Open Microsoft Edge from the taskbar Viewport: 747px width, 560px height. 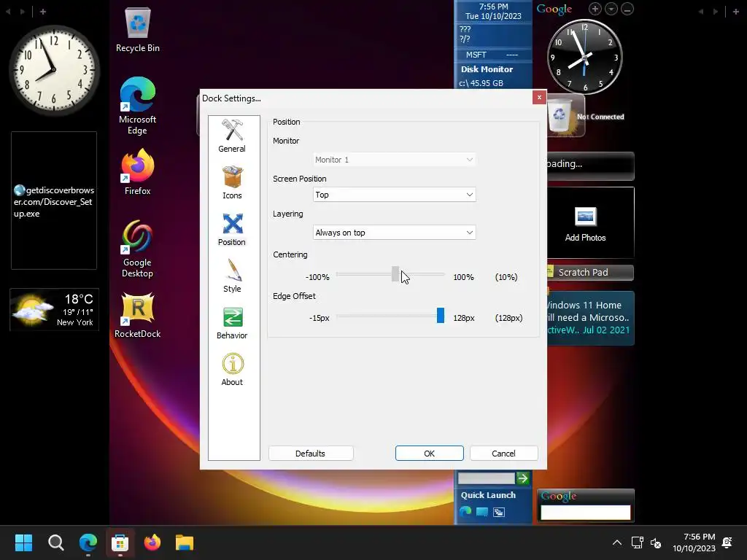[88, 542]
